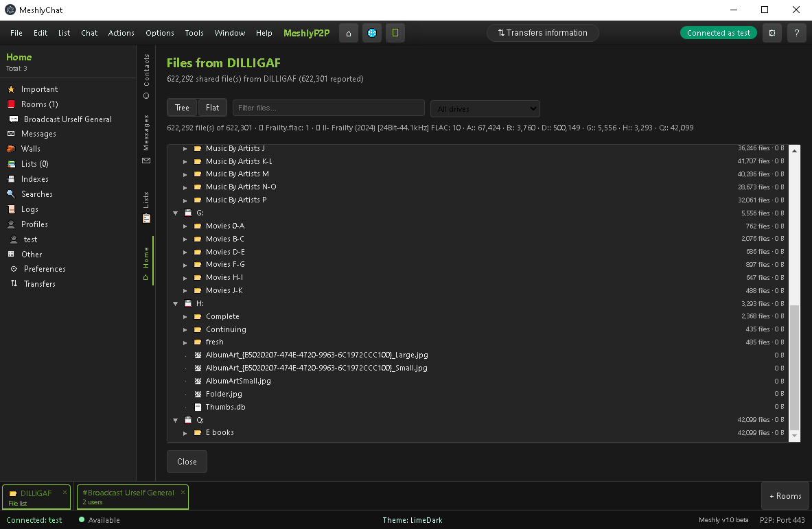Click the + Rooms button
This screenshot has width=812, height=529.
click(785, 496)
